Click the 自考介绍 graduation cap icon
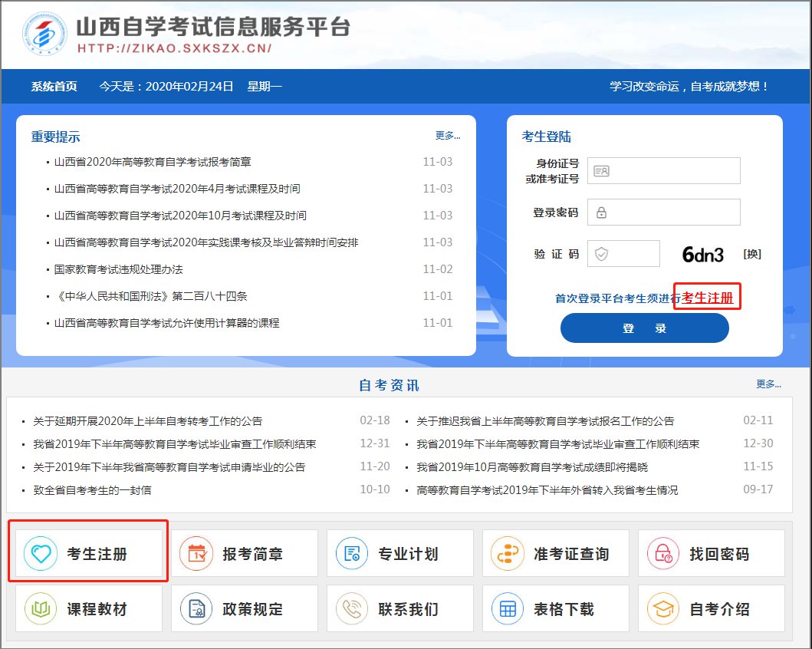812x649 pixels. point(663,609)
